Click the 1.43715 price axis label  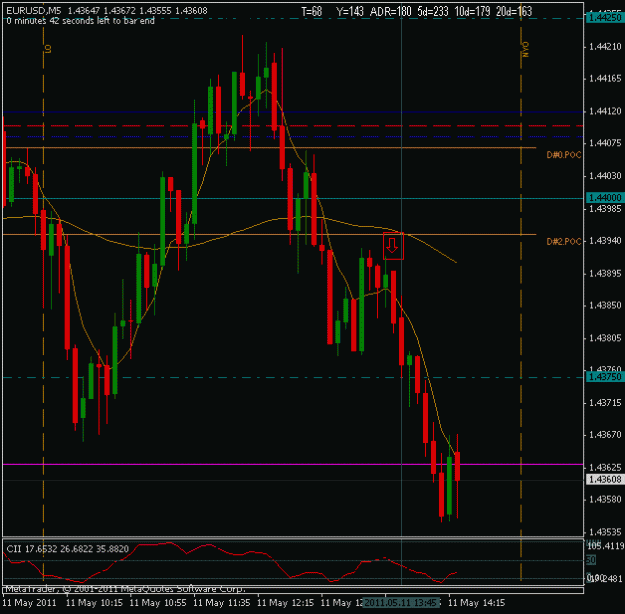tap(605, 403)
